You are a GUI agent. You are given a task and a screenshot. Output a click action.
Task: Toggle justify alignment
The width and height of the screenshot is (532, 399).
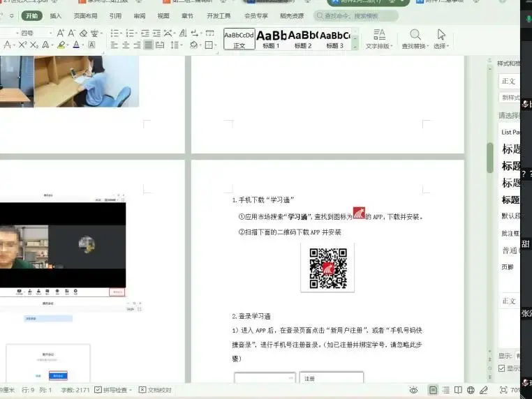pyautogui.click(x=149, y=45)
